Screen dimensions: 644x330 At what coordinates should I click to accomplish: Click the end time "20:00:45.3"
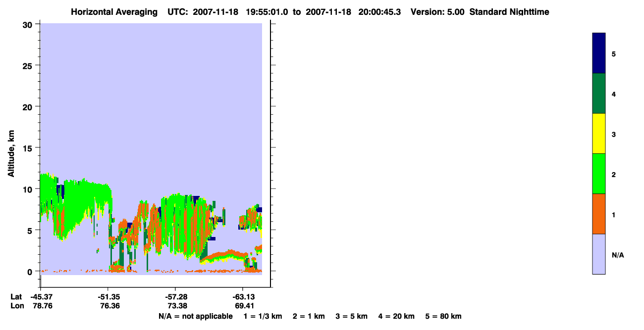click(x=379, y=12)
